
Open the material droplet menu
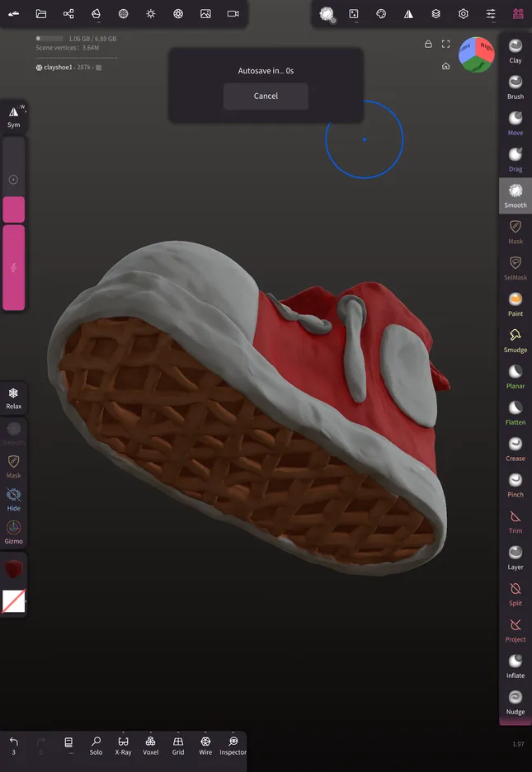click(x=96, y=14)
